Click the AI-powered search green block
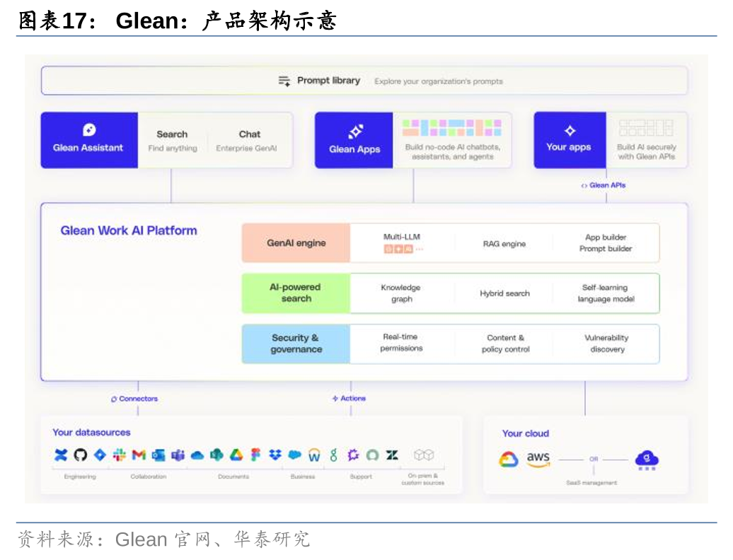Viewport: 733px width, 560px height. click(x=296, y=293)
